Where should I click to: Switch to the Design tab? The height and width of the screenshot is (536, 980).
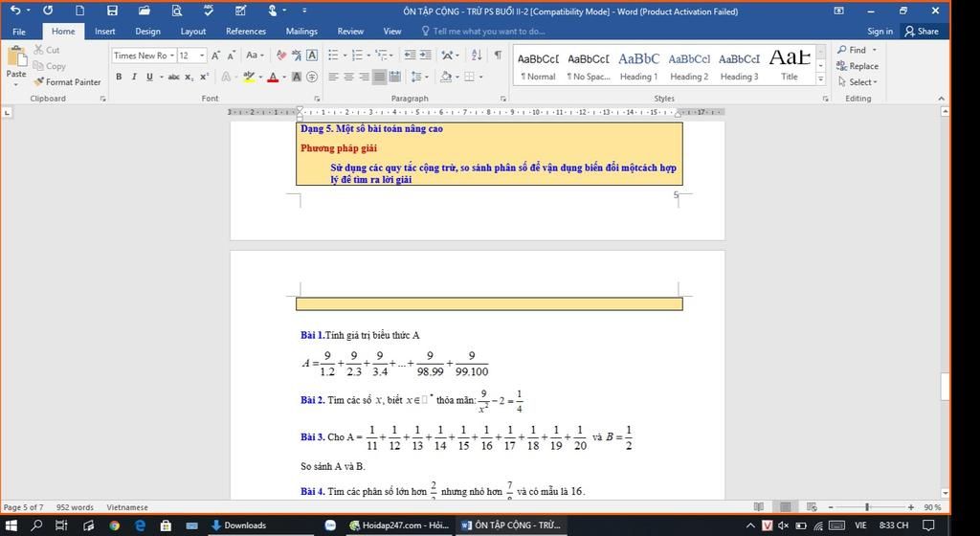147,32
